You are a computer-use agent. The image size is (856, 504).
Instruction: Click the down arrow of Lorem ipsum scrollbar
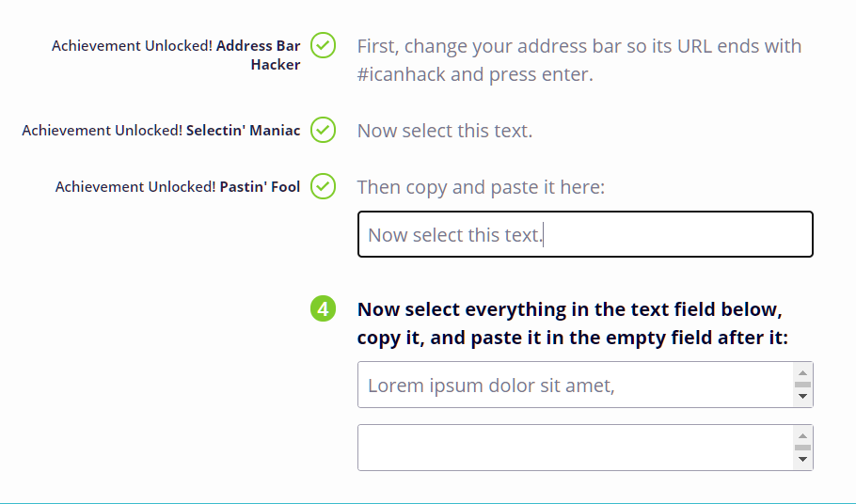[802, 396]
